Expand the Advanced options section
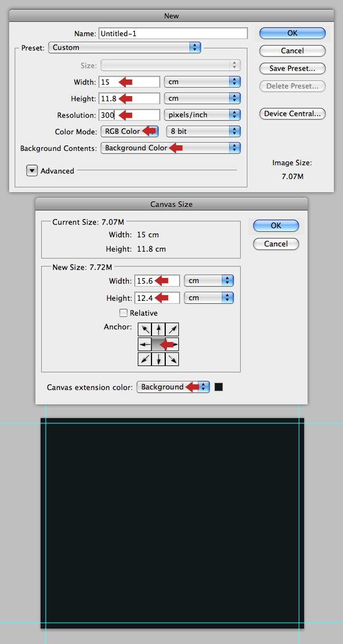 pyautogui.click(x=33, y=171)
